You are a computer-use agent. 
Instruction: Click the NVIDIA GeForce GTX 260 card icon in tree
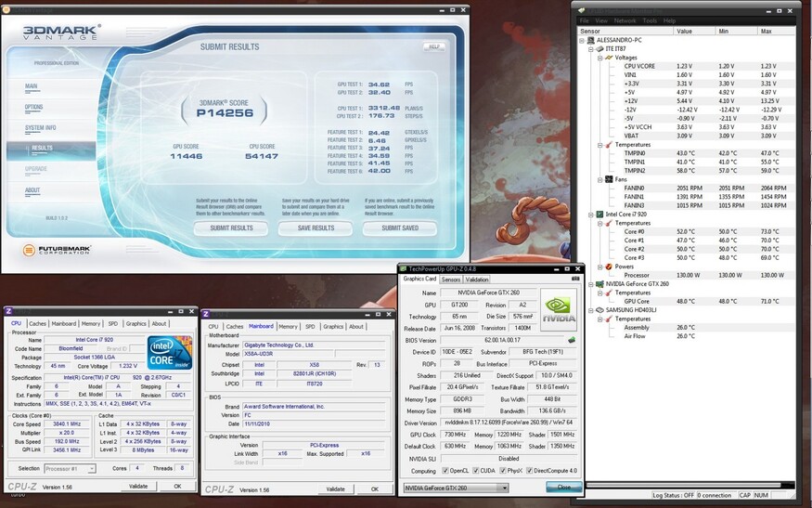(599, 284)
